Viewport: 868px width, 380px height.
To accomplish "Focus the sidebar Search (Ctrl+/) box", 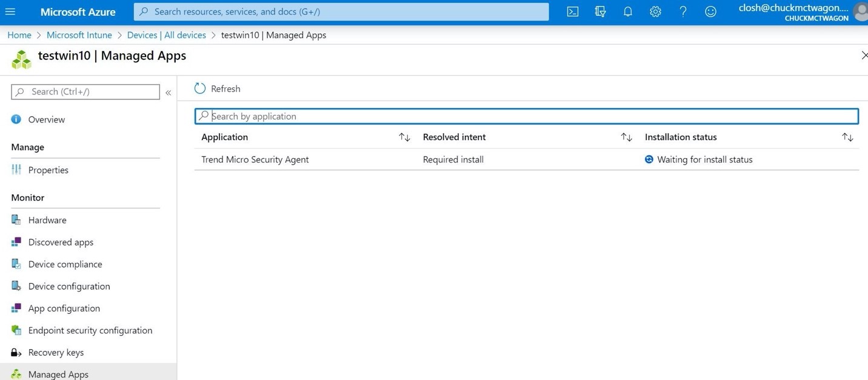I will (x=85, y=92).
